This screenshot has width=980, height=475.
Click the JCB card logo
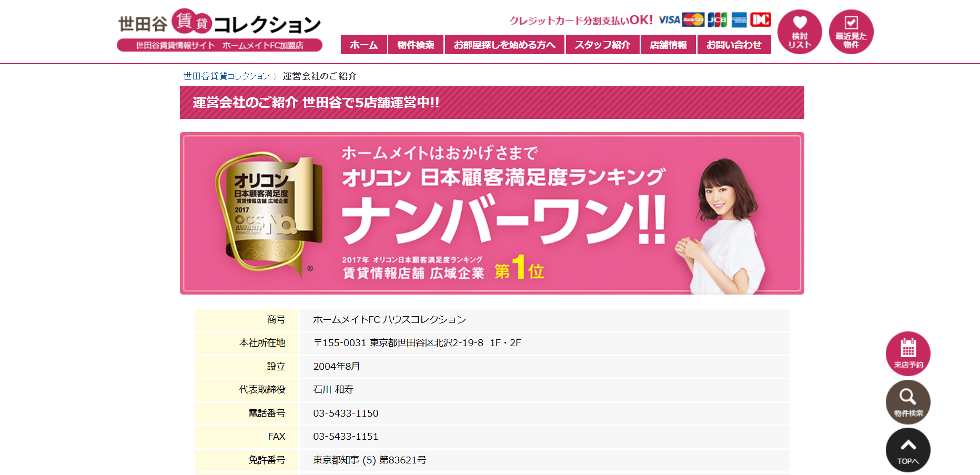tap(717, 20)
